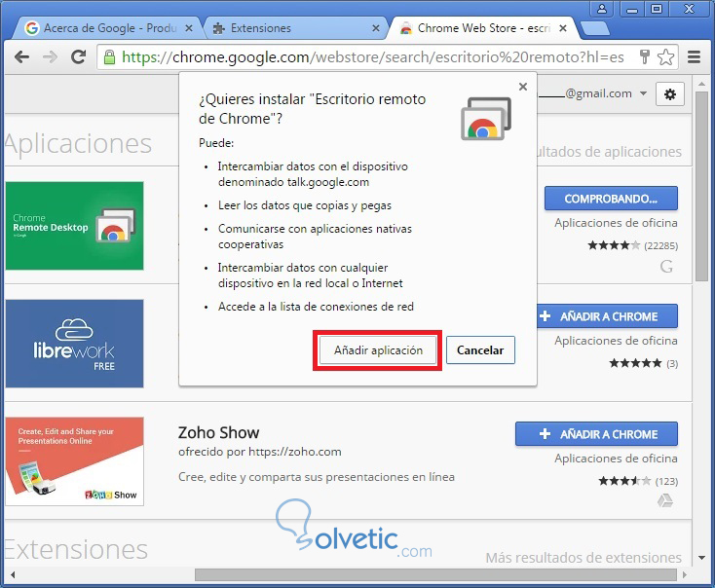Click the Leer los datos que copias y pegas text
715x588 pixels.
305,205
